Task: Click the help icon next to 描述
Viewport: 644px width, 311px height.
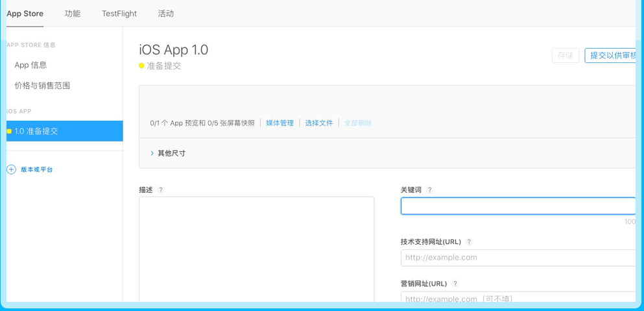Action: pyautogui.click(x=161, y=190)
